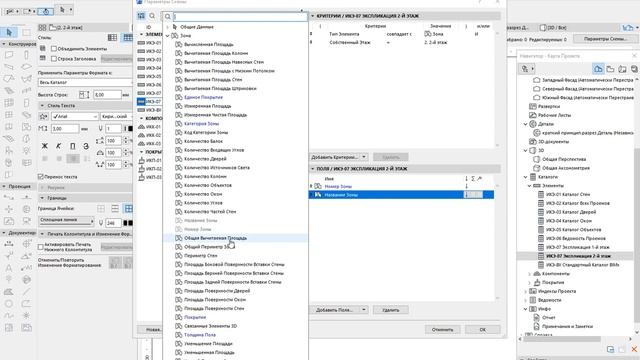Screen dimensions: 640x360
Task: Open the Project Map view in the Navigator
Action: (598, 69)
